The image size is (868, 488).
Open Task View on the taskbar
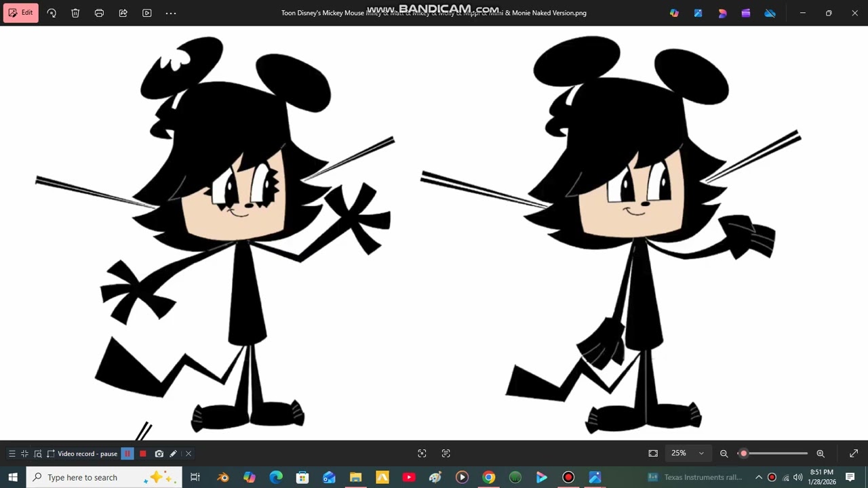(195, 477)
